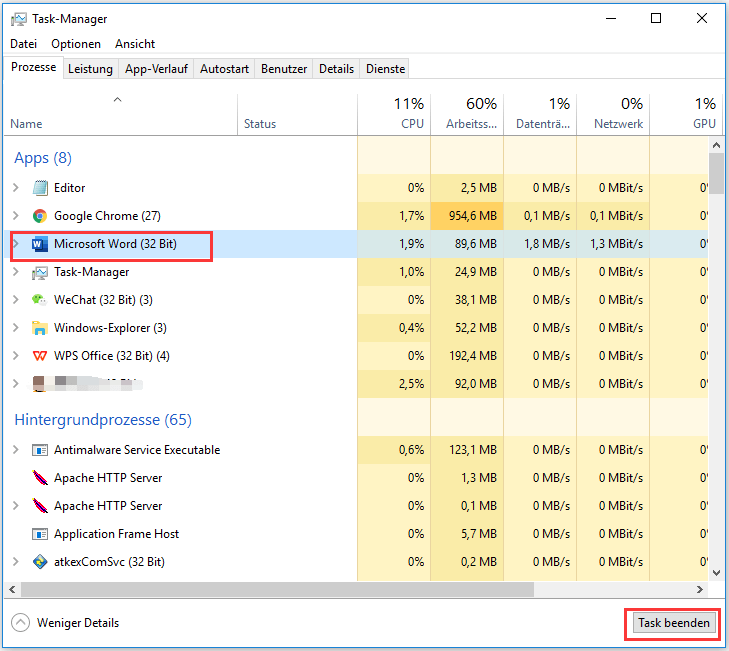Sort by the Datenträger column header
The width and height of the screenshot is (729, 651).
pos(540,115)
